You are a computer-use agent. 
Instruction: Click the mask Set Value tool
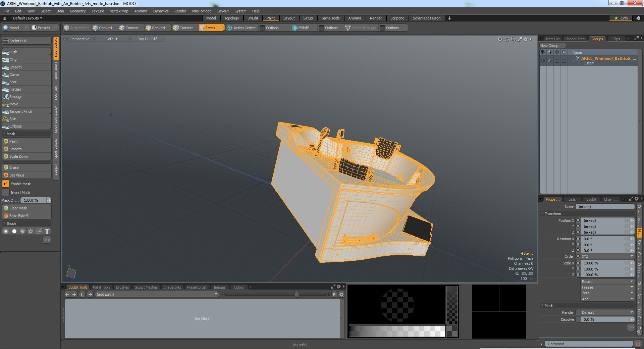(x=26, y=175)
